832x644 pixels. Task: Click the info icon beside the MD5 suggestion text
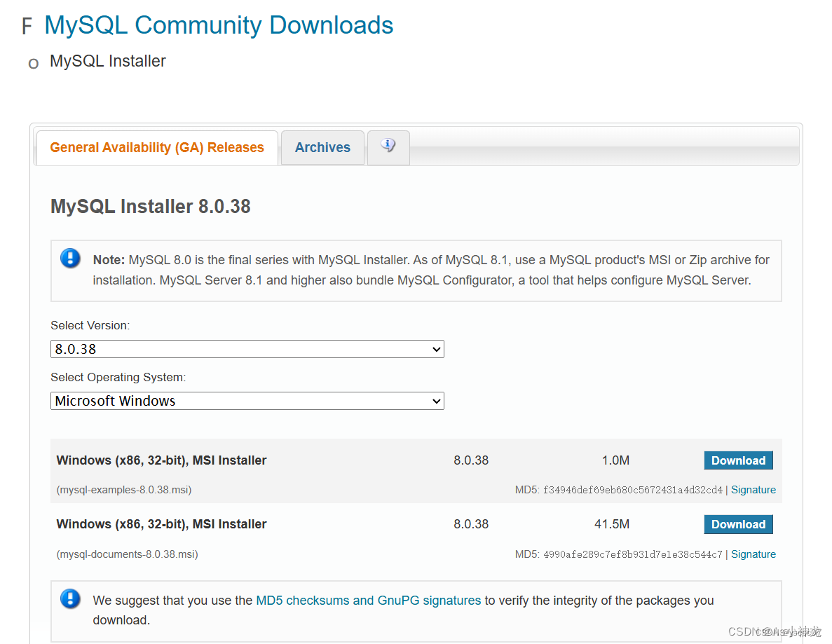click(x=70, y=599)
